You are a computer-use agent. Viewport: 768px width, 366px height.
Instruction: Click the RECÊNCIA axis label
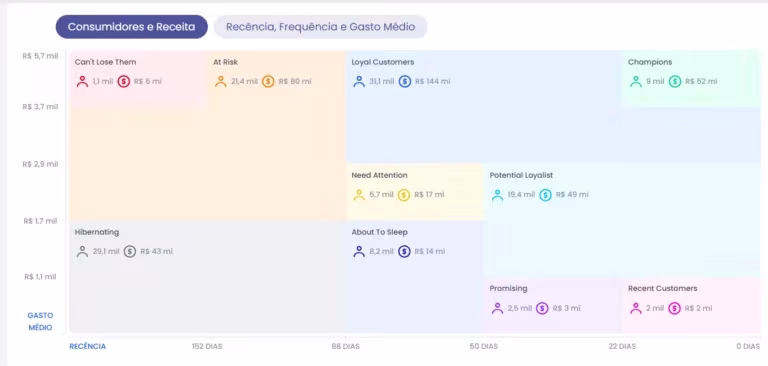pyautogui.click(x=88, y=346)
